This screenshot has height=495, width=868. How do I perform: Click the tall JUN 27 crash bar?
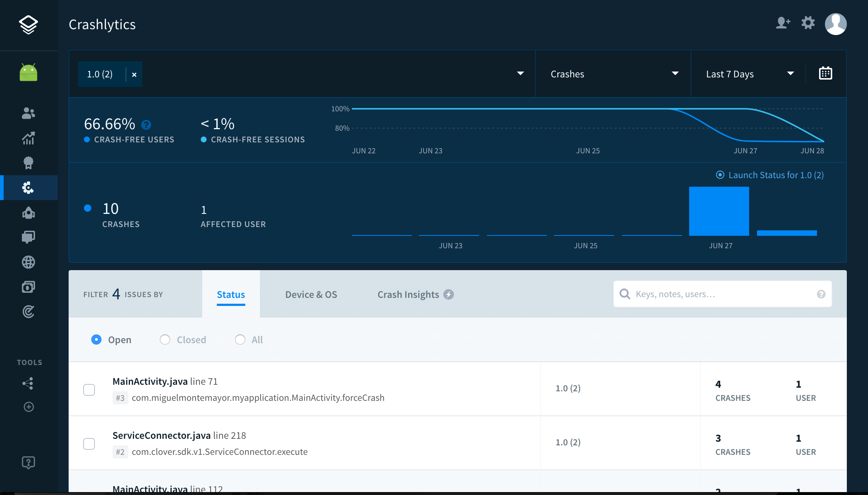pos(719,211)
